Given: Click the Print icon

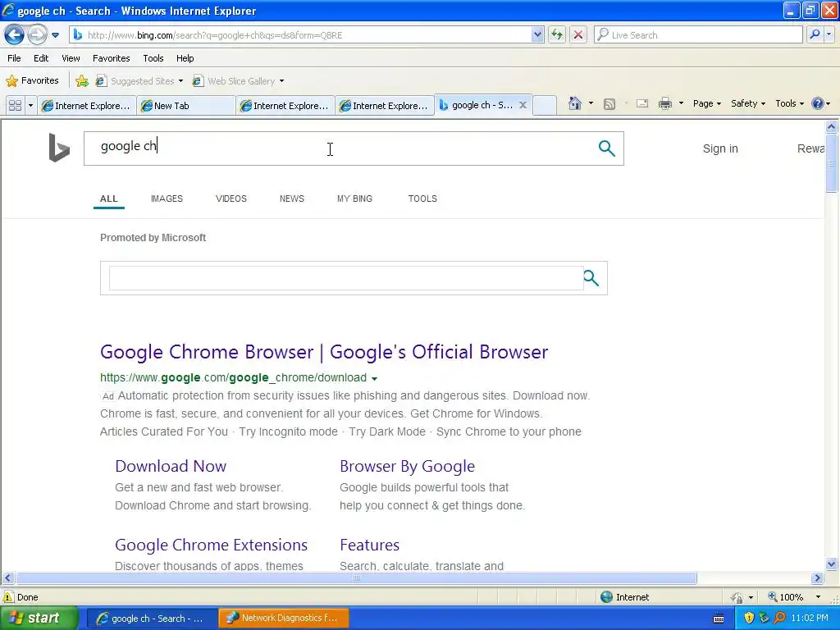Looking at the screenshot, I should click(664, 104).
